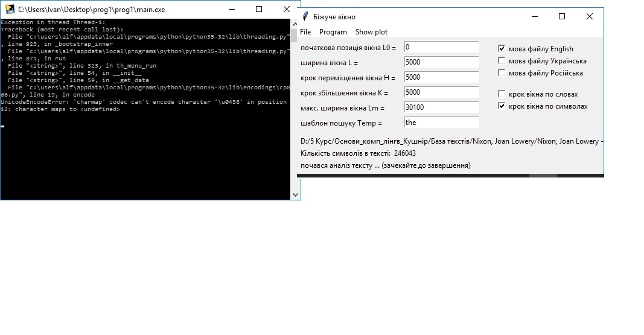Open the Show plot menu
644x335 pixels.
click(x=371, y=32)
